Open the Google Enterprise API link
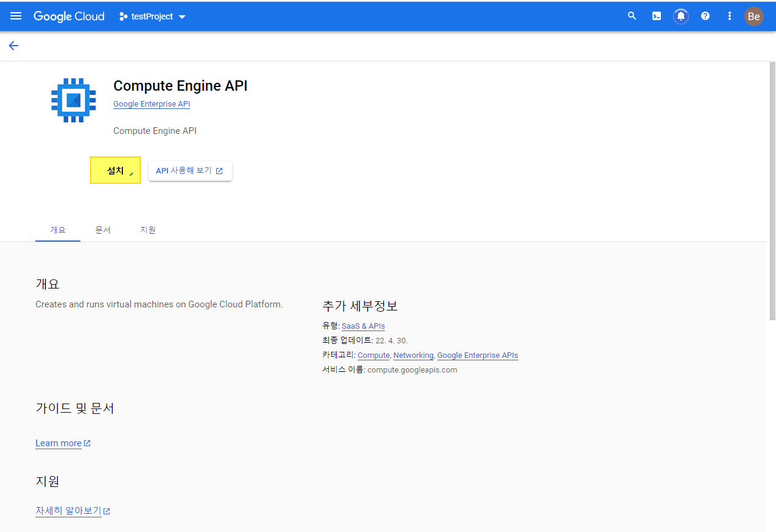This screenshot has height=532, width=776. 152,104
